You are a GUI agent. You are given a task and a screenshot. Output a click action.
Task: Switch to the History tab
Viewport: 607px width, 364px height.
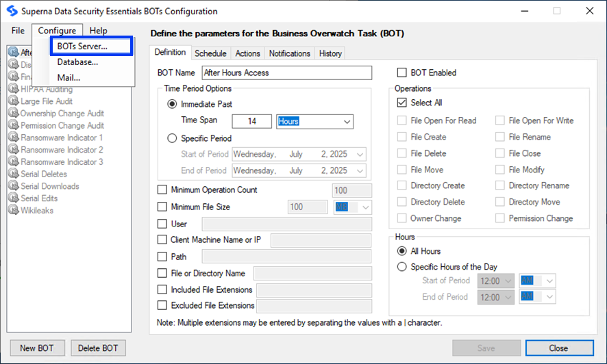pos(330,53)
